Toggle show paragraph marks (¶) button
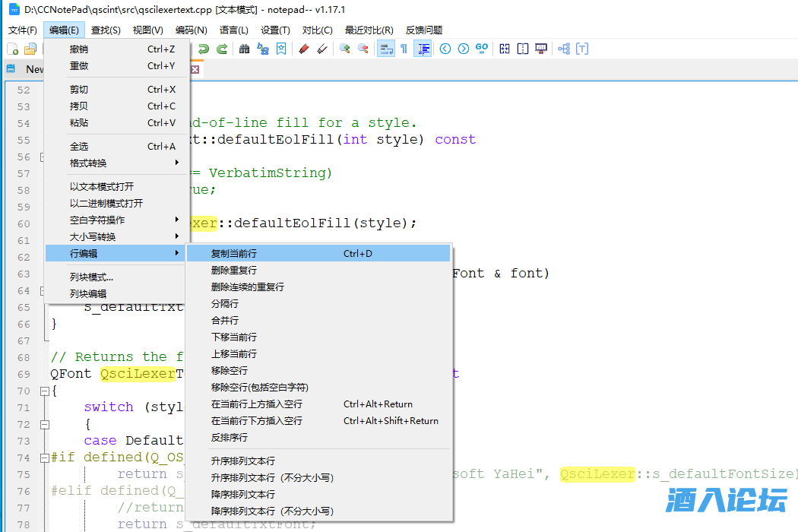The height and width of the screenshot is (532, 798). point(404,49)
